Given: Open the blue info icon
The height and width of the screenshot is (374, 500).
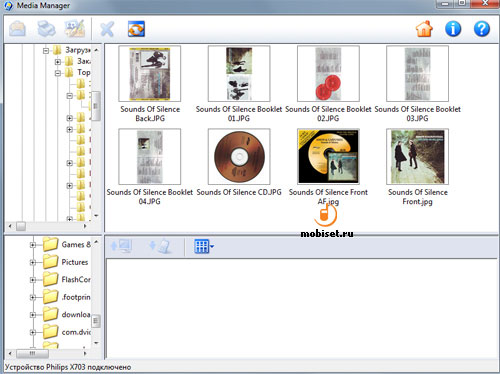Looking at the screenshot, I should [x=453, y=29].
